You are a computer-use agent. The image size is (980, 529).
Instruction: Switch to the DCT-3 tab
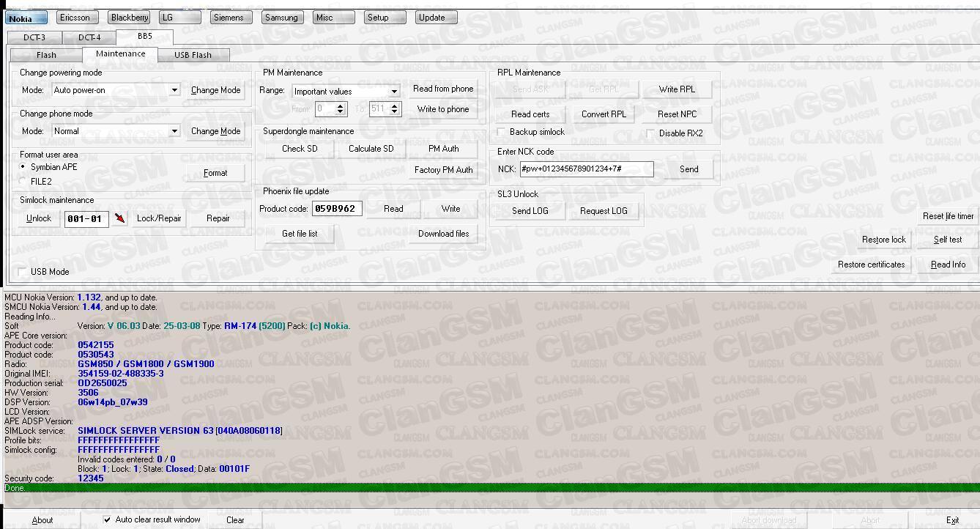tap(34, 37)
